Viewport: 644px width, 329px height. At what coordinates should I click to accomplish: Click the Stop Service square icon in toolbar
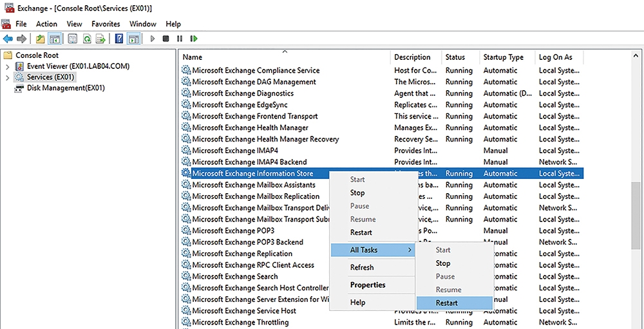tap(166, 39)
